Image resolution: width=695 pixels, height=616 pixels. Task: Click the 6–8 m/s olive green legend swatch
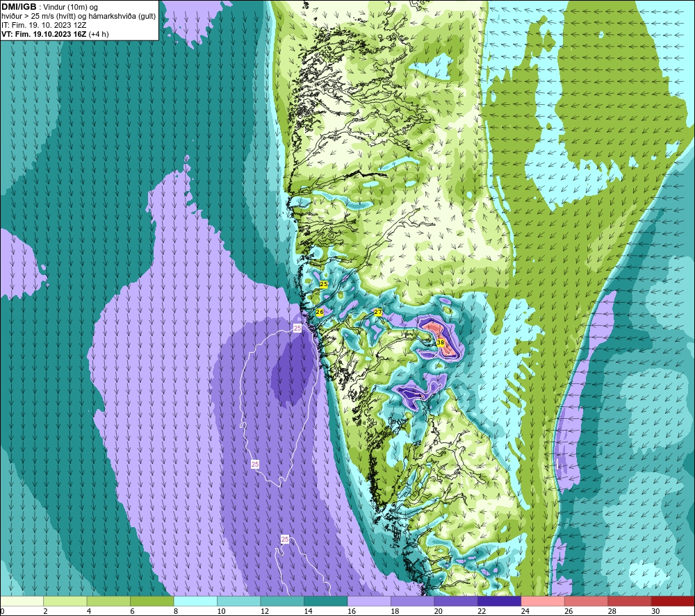pyautogui.click(x=152, y=601)
